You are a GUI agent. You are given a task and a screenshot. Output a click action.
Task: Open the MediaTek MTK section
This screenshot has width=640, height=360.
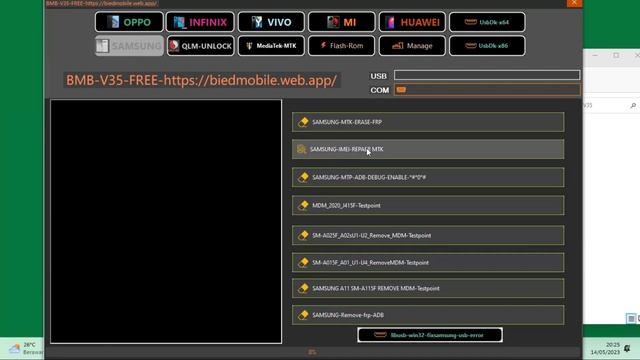click(271, 46)
